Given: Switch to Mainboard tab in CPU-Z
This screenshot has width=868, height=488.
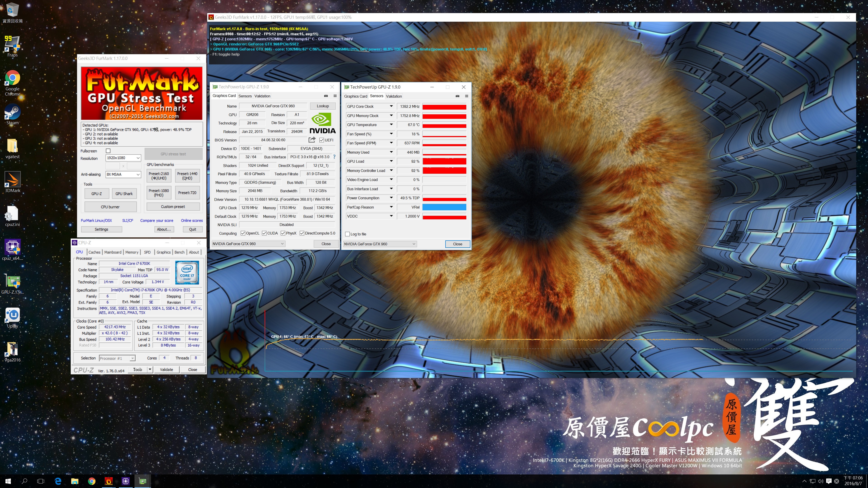Looking at the screenshot, I should tap(113, 252).
